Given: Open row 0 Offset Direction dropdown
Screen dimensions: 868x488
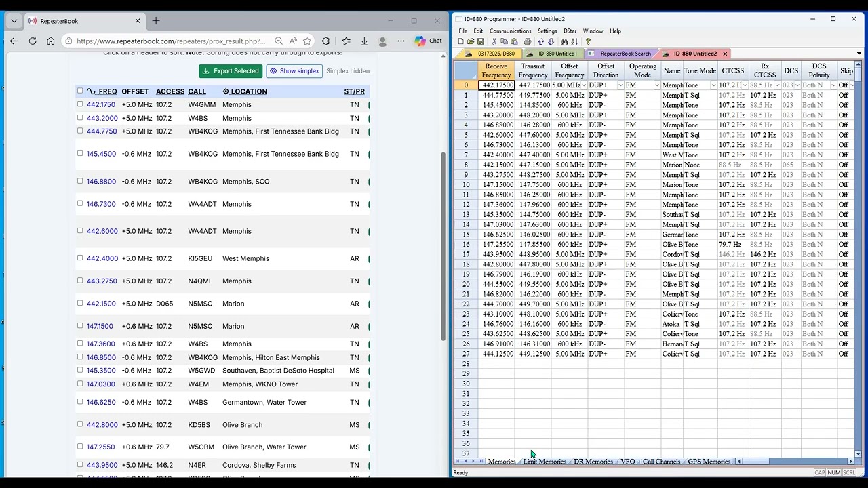Looking at the screenshot, I should point(620,85).
